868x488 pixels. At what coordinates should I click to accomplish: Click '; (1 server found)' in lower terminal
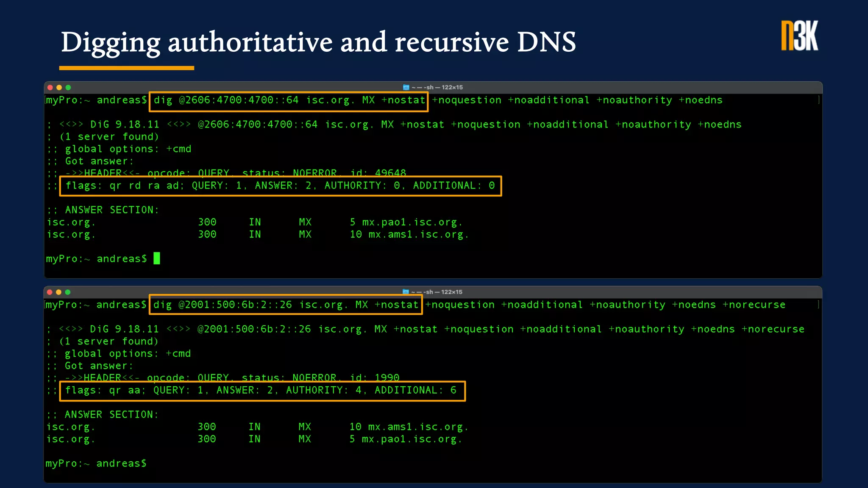pyautogui.click(x=103, y=341)
